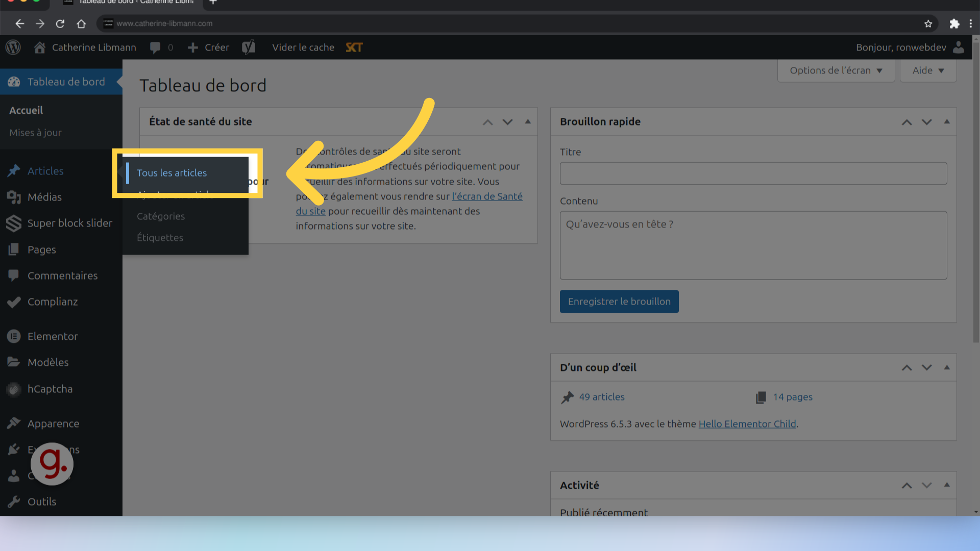Image resolution: width=980 pixels, height=551 pixels.
Task: Reload the page with refresh icon
Action: (60, 23)
